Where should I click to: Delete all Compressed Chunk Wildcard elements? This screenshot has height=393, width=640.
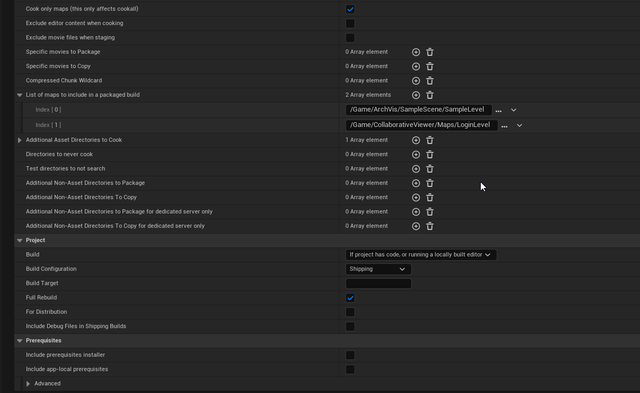click(x=430, y=80)
